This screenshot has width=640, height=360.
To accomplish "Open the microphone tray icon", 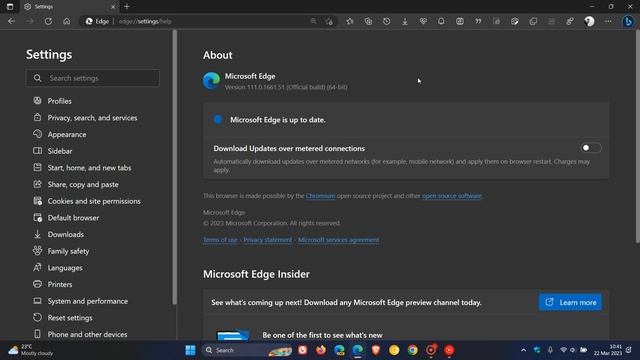I will tap(550, 350).
